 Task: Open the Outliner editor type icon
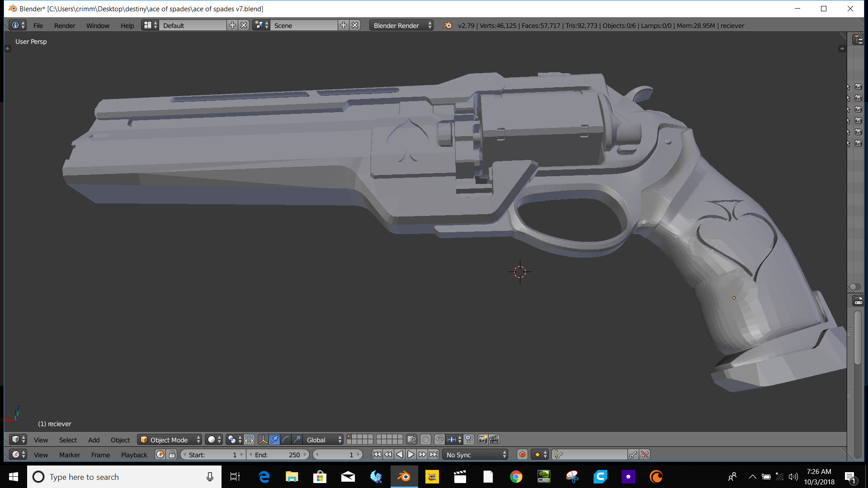[x=858, y=40]
